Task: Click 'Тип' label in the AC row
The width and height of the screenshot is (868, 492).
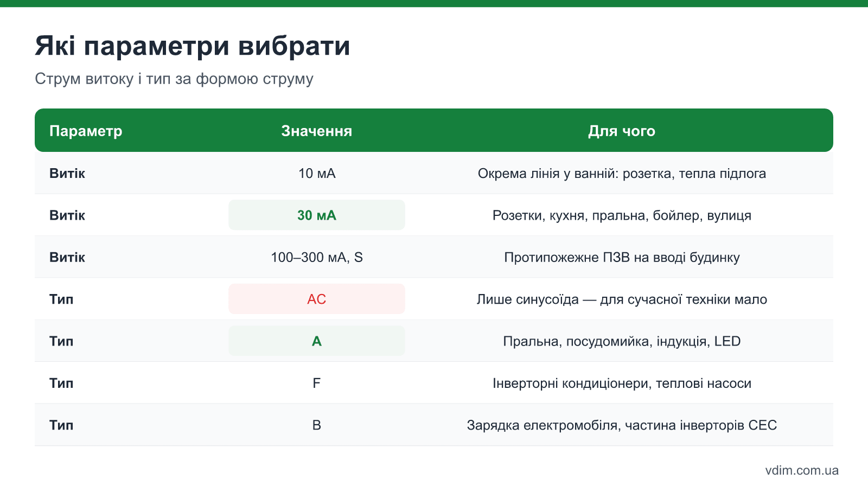Action: click(x=61, y=299)
